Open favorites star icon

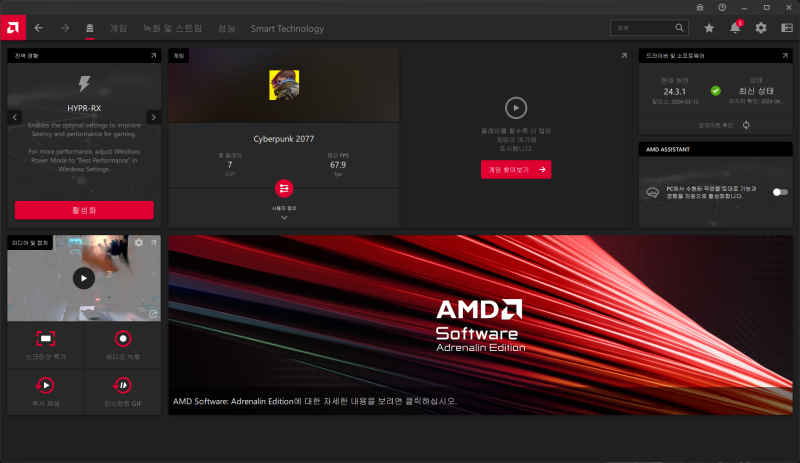click(709, 28)
